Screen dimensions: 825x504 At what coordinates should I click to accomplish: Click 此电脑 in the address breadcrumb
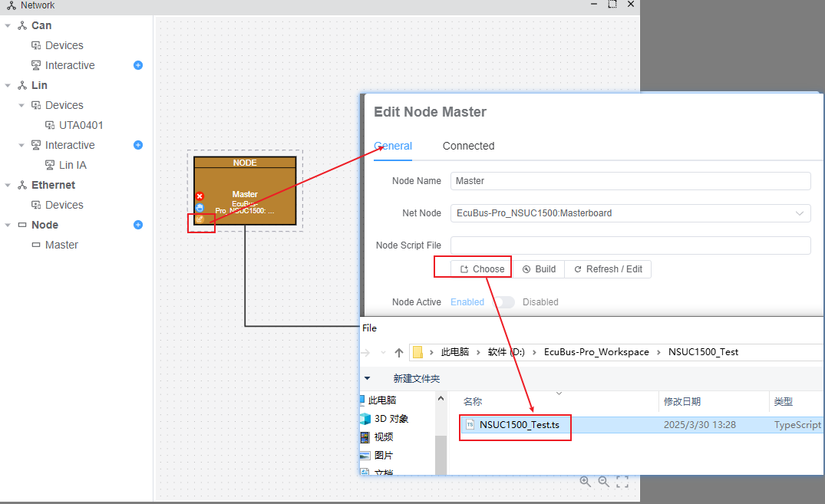(x=454, y=352)
